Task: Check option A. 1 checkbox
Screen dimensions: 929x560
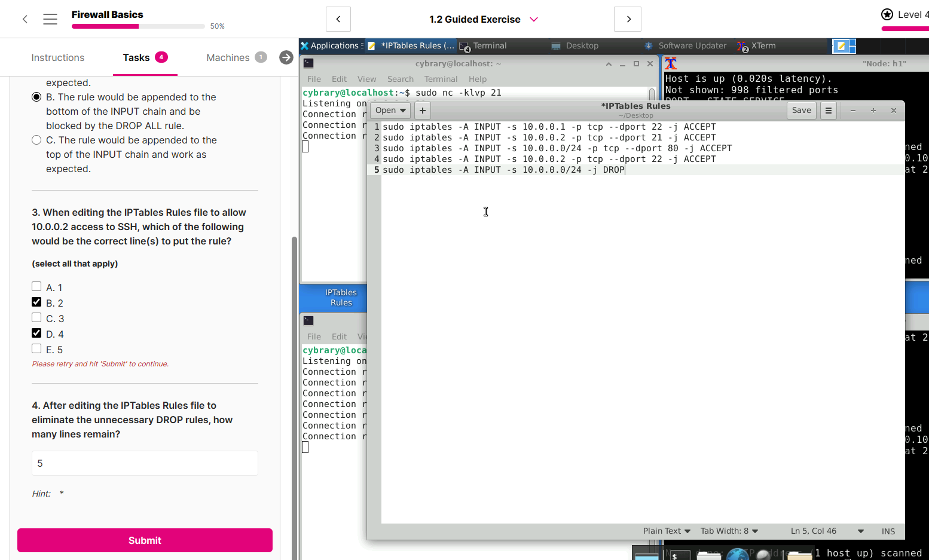Action: tap(36, 287)
